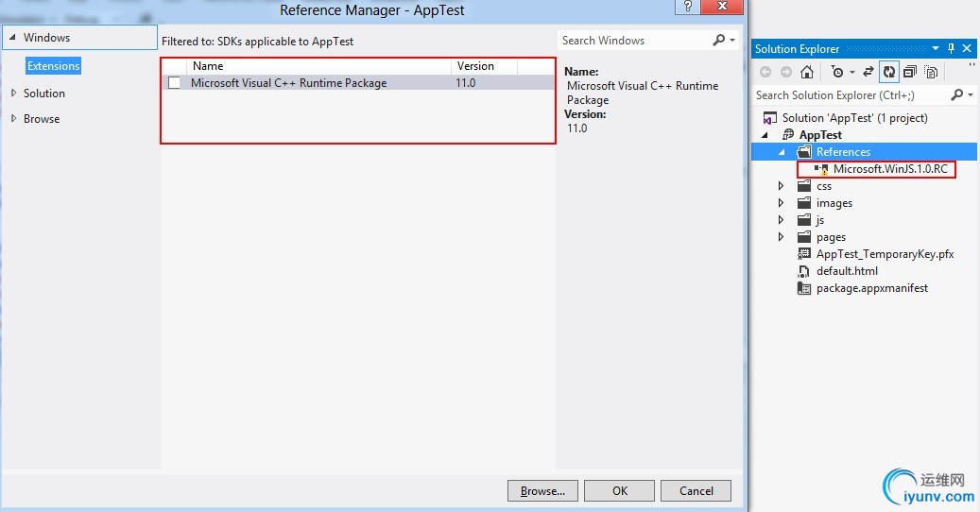Click the AppTest_TemporaryKey.pfx file icon
The image size is (980, 512).
tap(804, 253)
